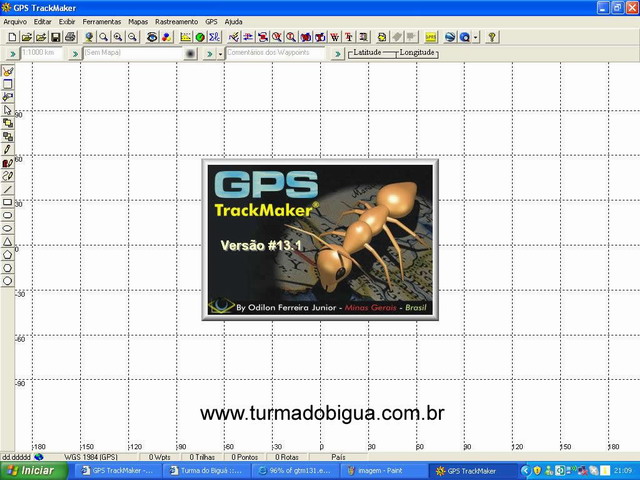Click arrow button before the scale field

tap(12, 53)
